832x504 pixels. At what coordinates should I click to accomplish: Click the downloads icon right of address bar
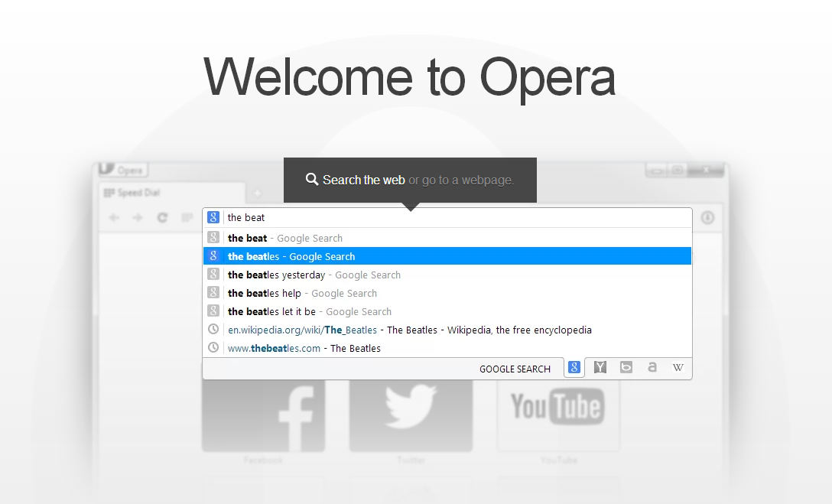click(707, 217)
